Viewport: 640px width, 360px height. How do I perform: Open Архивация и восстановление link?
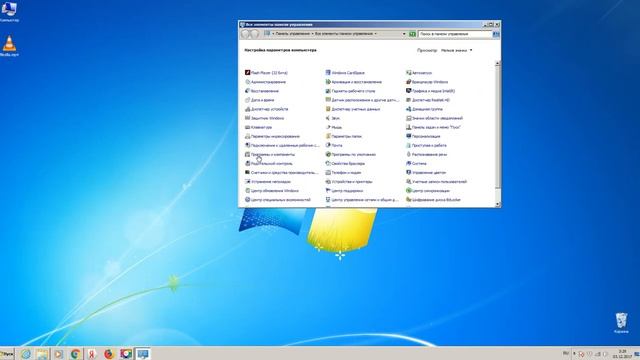coord(356,82)
